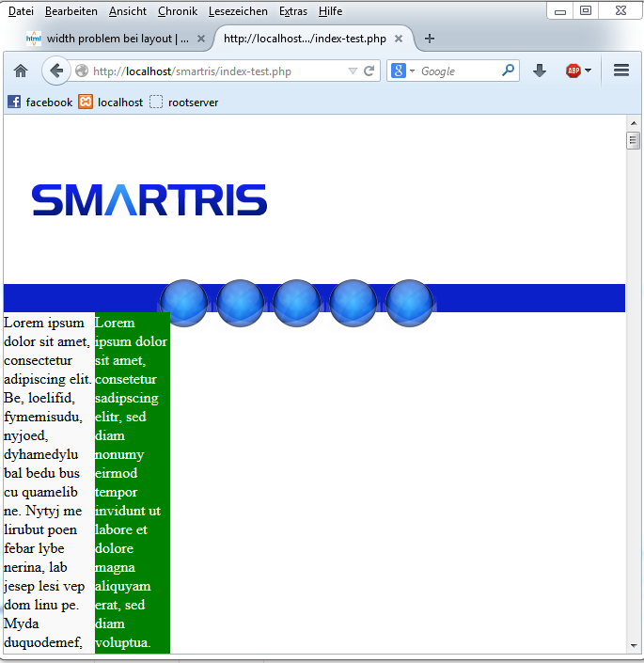Click the SMARTRIS logo
644x663 pixels.
click(x=149, y=200)
